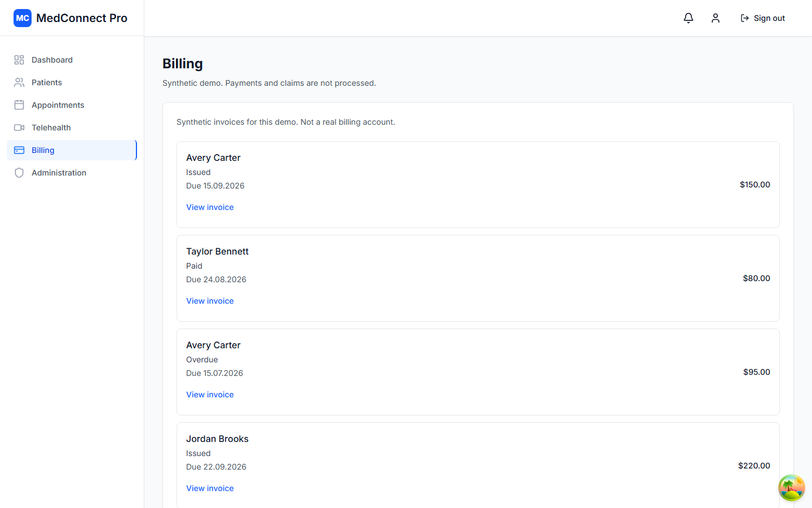
Task: Click the Dashboard grid icon
Action: coord(19,60)
